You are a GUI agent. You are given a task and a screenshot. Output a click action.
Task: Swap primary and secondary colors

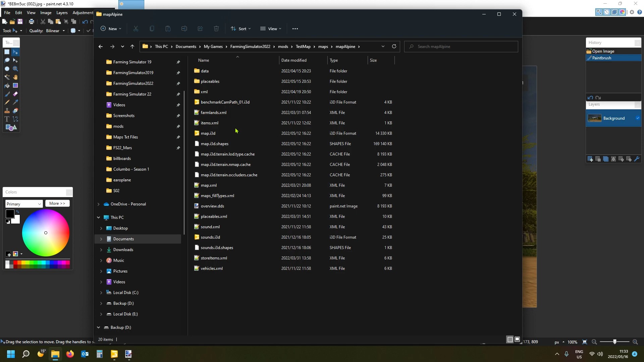(x=17, y=212)
